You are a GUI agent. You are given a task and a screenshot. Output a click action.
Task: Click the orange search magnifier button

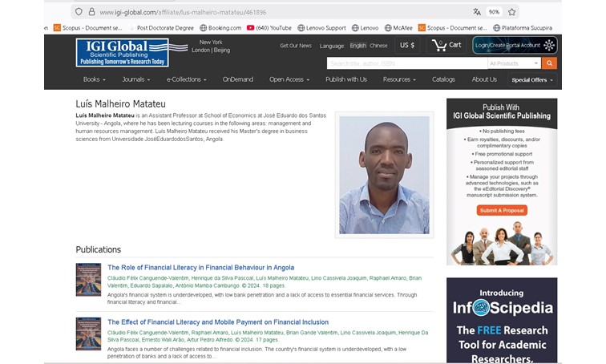549,63
